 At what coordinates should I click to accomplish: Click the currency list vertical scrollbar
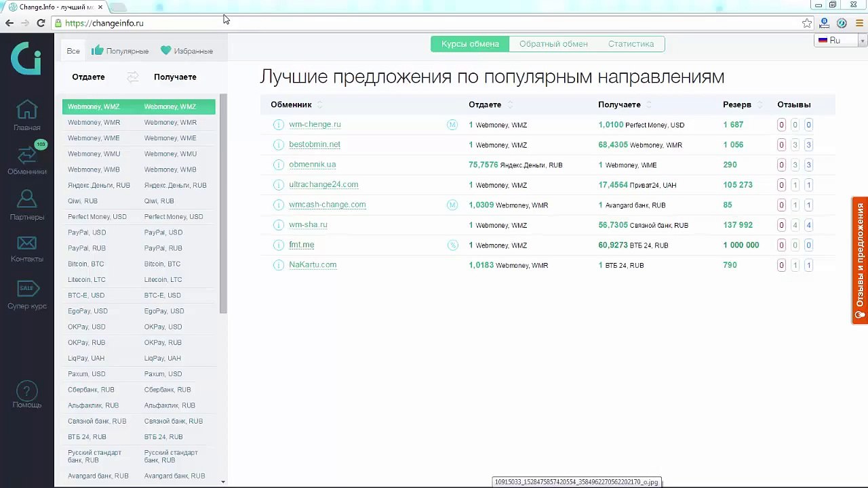[x=223, y=203]
